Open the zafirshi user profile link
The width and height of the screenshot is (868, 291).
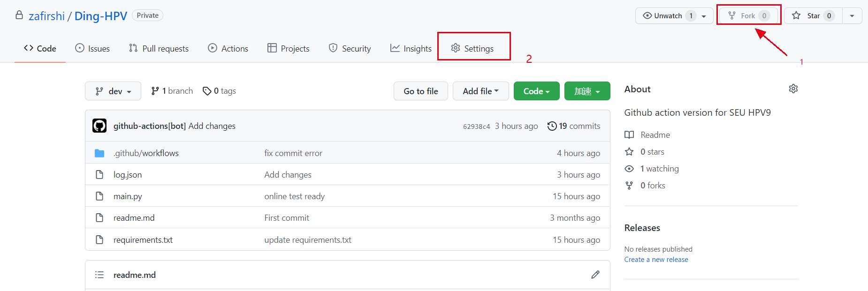pos(46,16)
